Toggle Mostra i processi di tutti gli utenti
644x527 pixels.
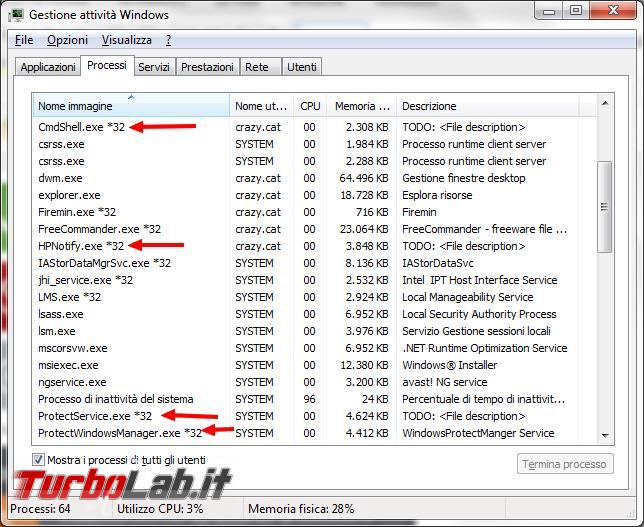click(38, 460)
